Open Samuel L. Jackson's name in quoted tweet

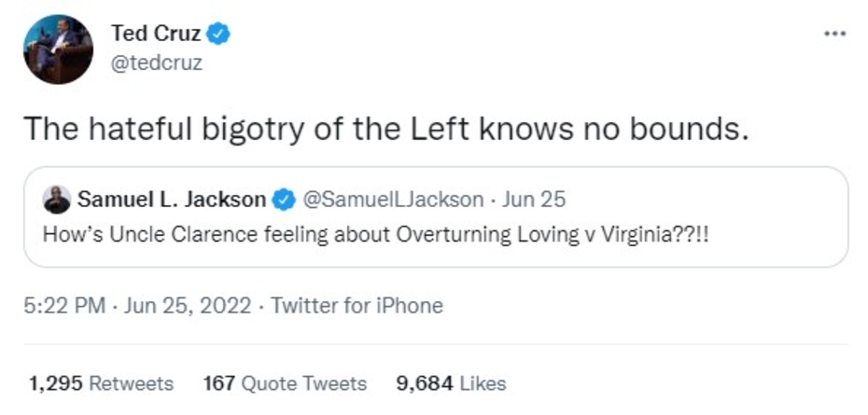click(172, 200)
